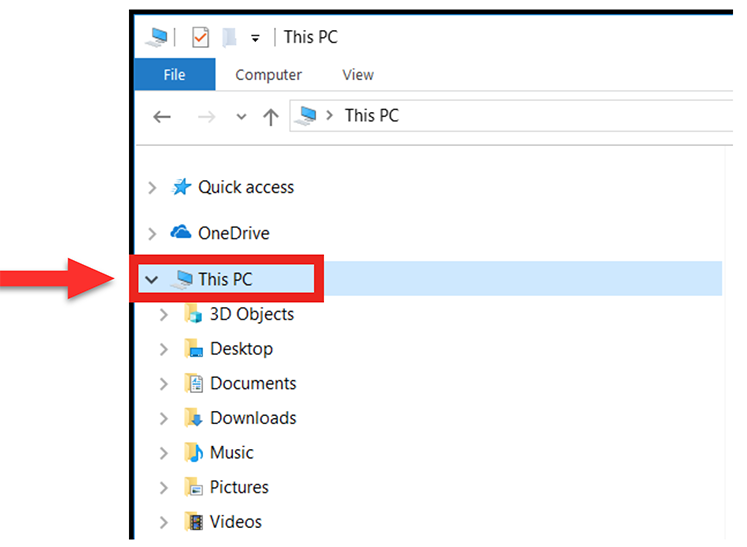Open the Recent locations dropdown

pyautogui.click(x=241, y=117)
